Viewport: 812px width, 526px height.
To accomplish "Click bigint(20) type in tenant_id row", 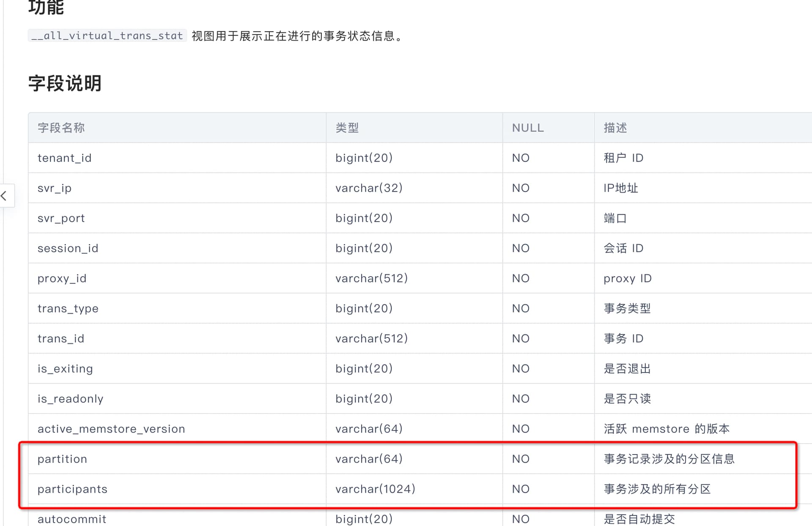I will (364, 158).
